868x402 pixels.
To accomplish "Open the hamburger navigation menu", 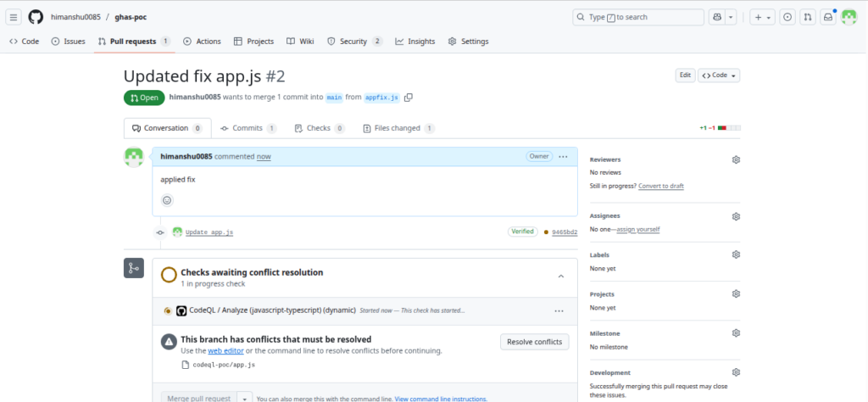I will (14, 17).
